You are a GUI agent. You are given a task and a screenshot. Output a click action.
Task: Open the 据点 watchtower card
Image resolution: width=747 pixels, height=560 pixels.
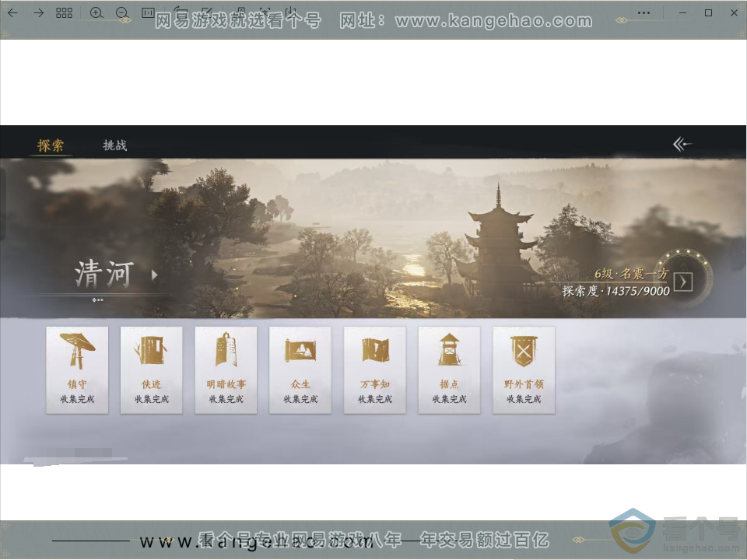pyautogui.click(x=449, y=370)
